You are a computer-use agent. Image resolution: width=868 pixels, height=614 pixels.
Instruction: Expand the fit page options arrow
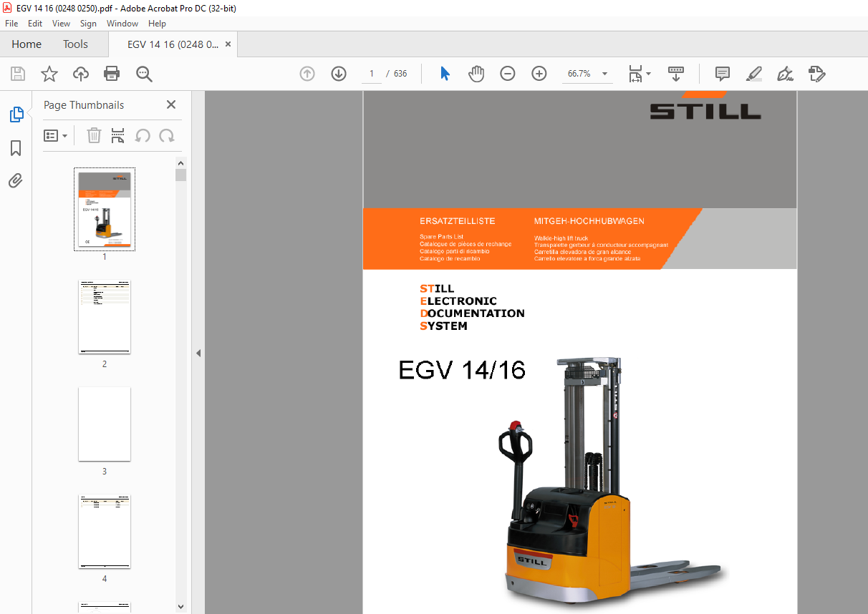(x=649, y=74)
